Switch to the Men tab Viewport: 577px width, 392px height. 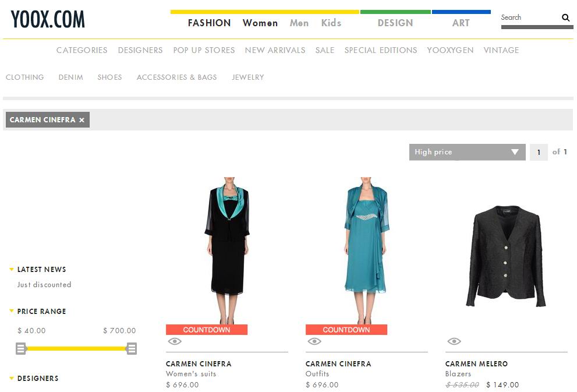click(299, 23)
